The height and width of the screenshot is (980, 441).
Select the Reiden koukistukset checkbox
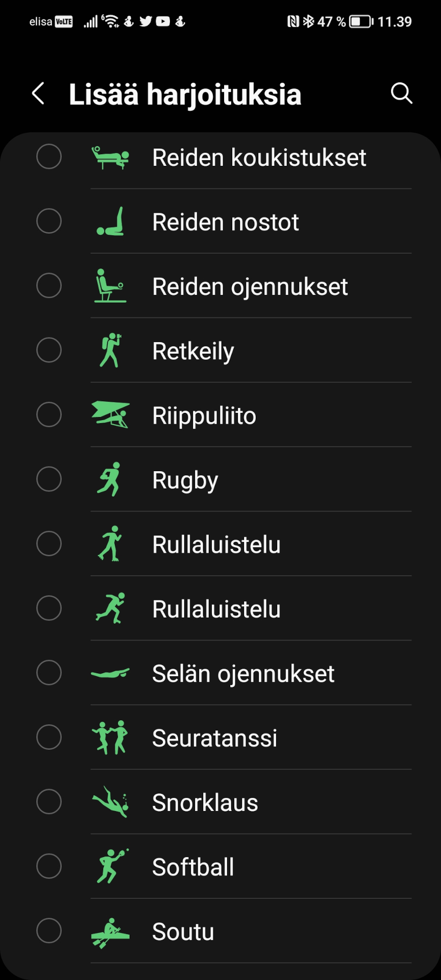pyautogui.click(x=49, y=157)
